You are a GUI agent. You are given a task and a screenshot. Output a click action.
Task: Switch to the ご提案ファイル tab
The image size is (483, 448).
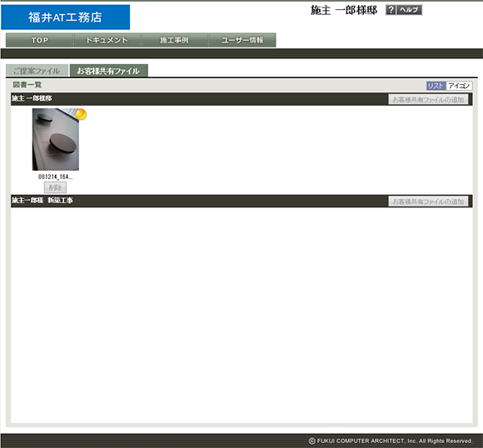(x=37, y=71)
